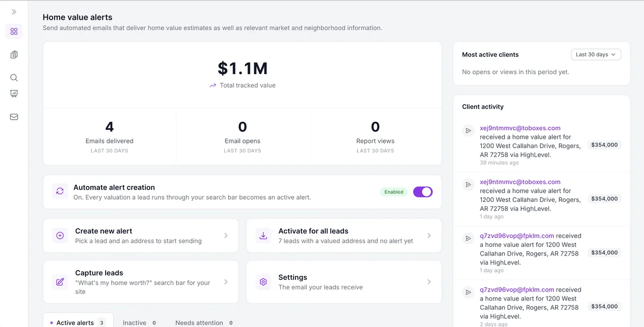
Task: Open xej9ntmmvc@toboxes.com link from 39 minutes ago
Action: pyautogui.click(x=520, y=128)
